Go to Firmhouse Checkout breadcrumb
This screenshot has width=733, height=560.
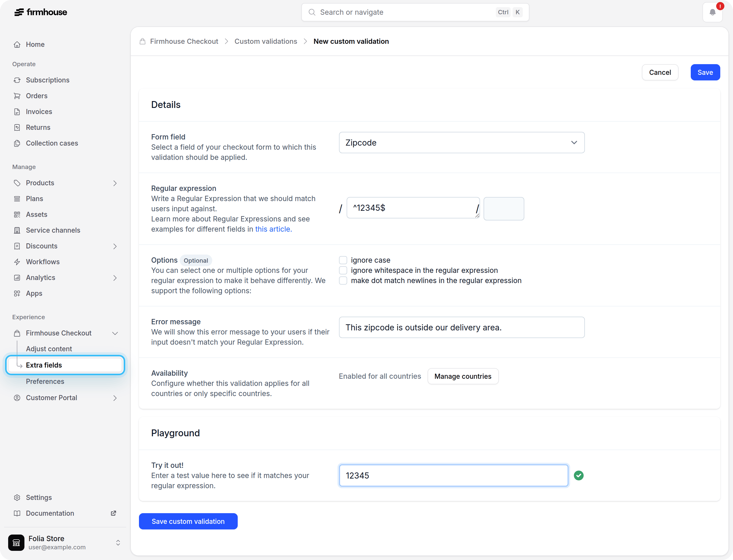point(184,41)
